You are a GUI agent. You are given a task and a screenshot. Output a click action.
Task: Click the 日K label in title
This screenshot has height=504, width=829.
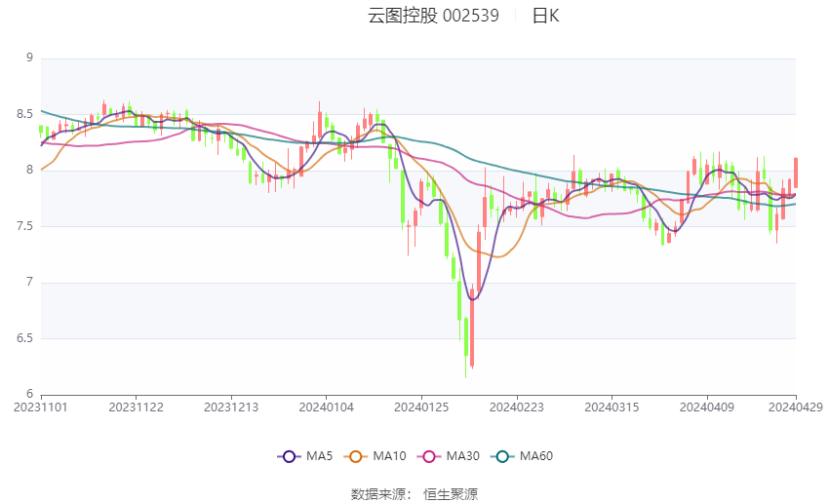tap(545, 16)
